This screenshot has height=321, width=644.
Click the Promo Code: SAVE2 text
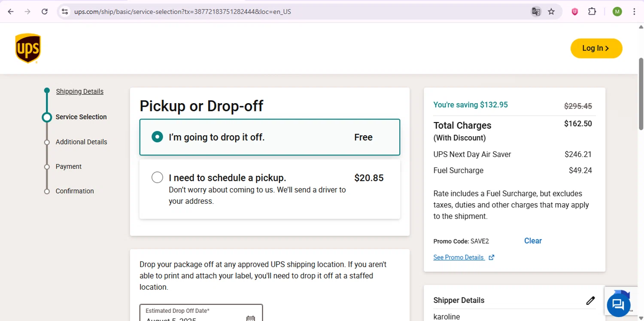pos(461,242)
